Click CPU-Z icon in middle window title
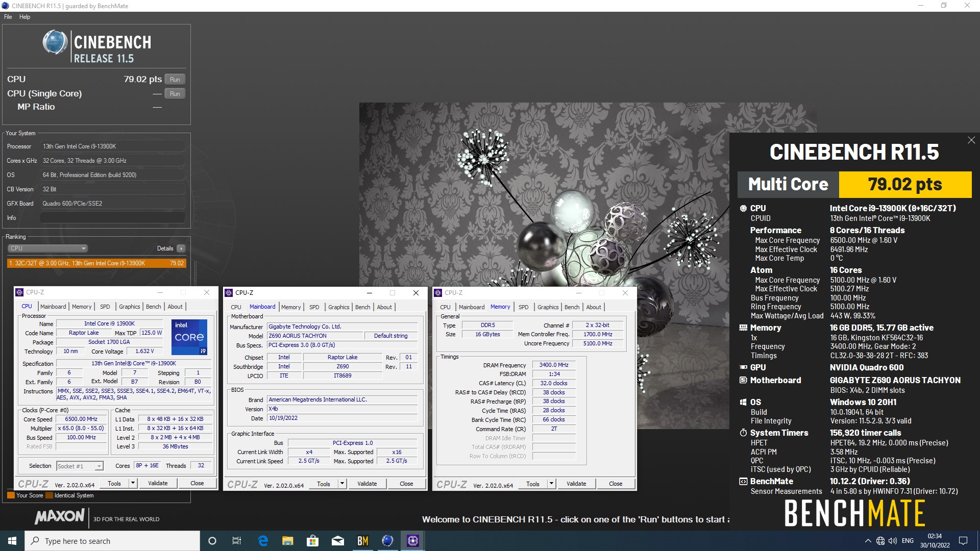The width and height of the screenshot is (980, 551). click(229, 293)
